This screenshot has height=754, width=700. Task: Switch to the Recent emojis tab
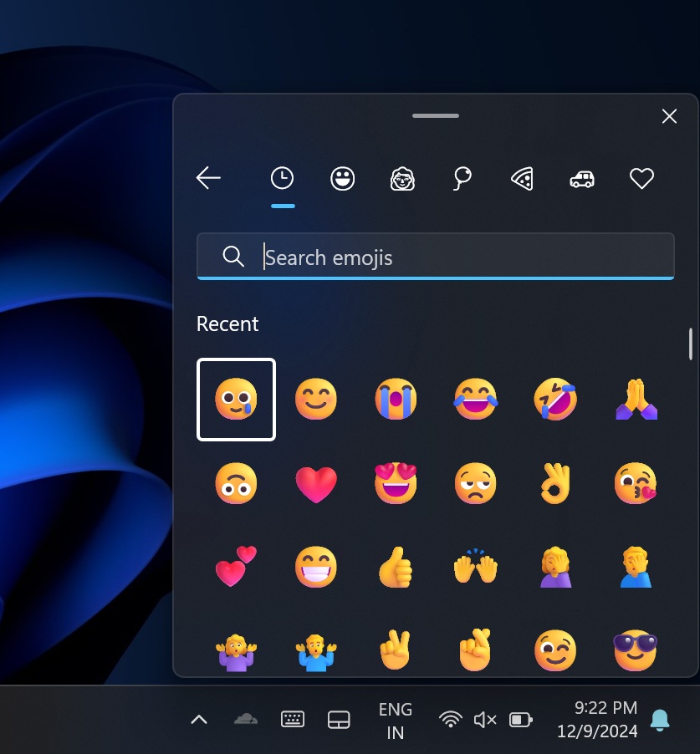(282, 178)
